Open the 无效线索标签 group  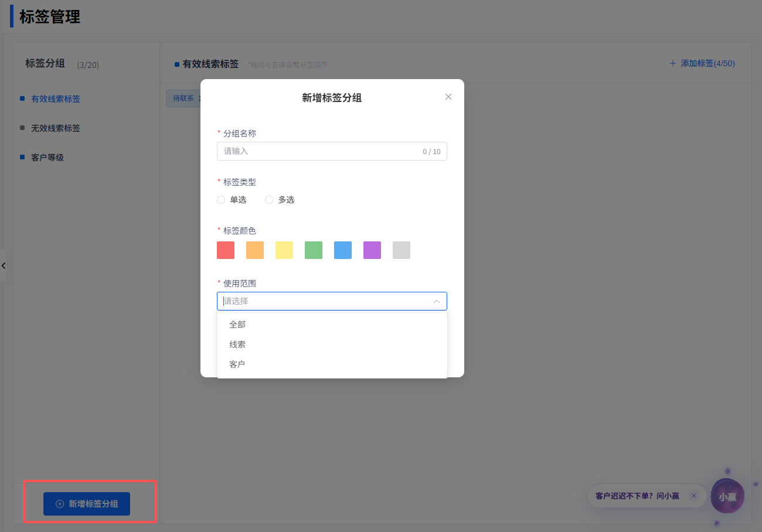pyautogui.click(x=56, y=128)
